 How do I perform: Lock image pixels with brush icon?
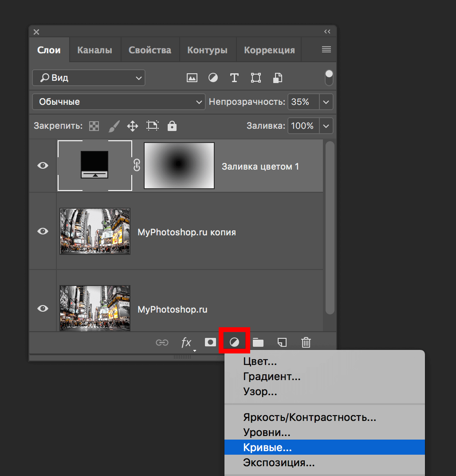pos(114,126)
